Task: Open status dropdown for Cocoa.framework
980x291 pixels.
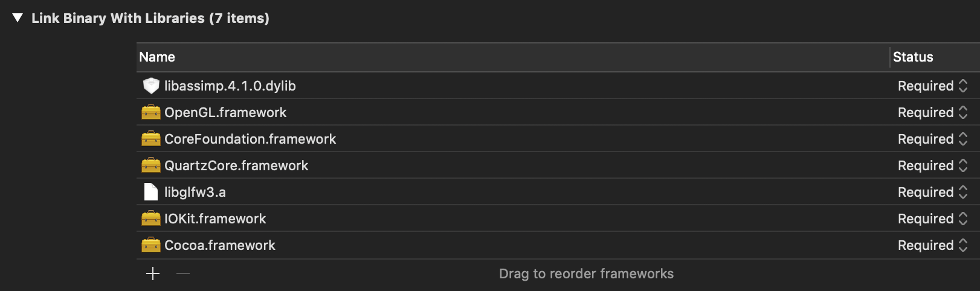Action: (x=932, y=245)
